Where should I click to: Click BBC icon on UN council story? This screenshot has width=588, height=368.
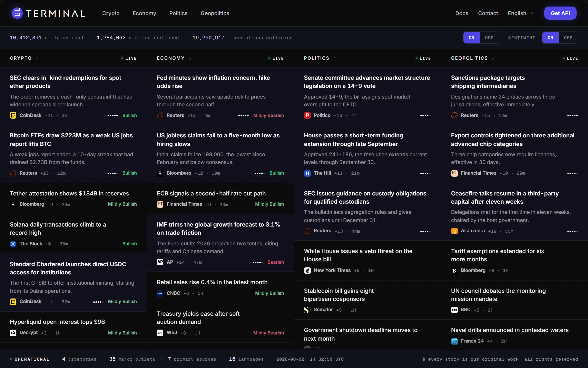tap(454, 310)
